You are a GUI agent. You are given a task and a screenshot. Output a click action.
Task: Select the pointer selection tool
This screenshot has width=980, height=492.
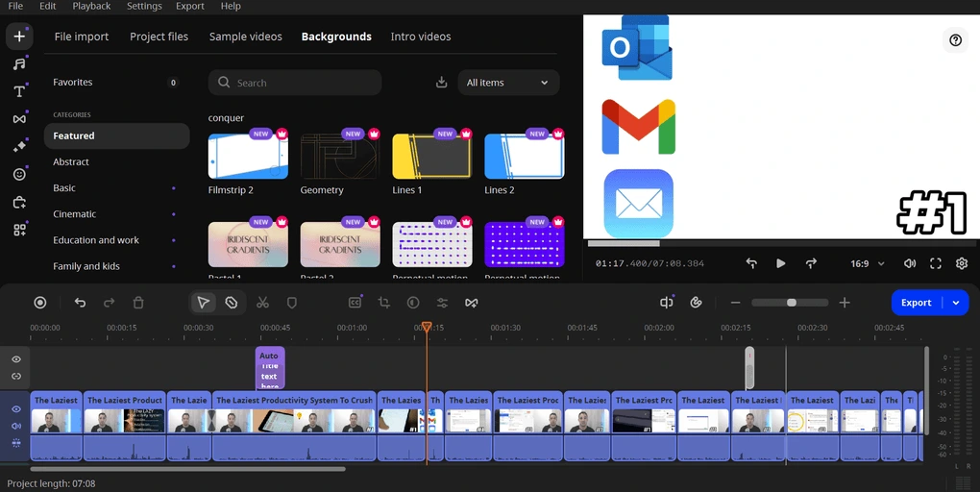tap(203, 303)
